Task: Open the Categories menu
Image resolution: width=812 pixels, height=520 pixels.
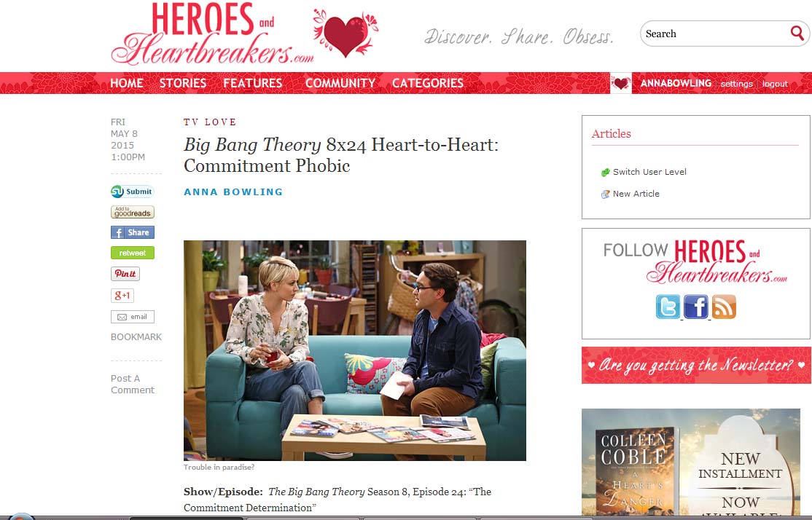Action: pos(428,83)
